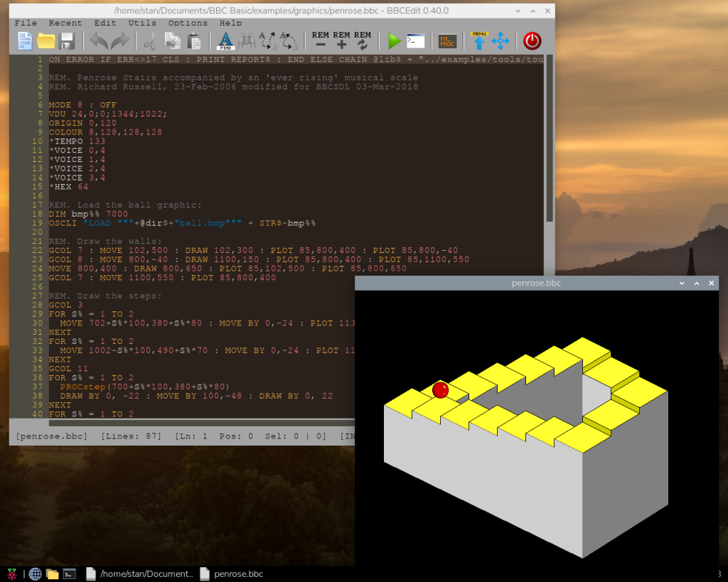Click the red power exit icon
The height and width of the screenshot is (582, 728).
[532, 41]
